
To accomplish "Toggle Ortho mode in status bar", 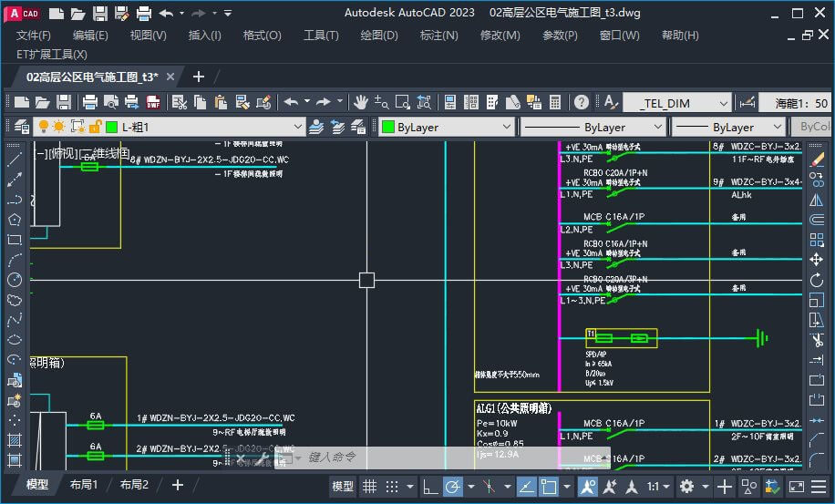I will (x=429, y=487).
